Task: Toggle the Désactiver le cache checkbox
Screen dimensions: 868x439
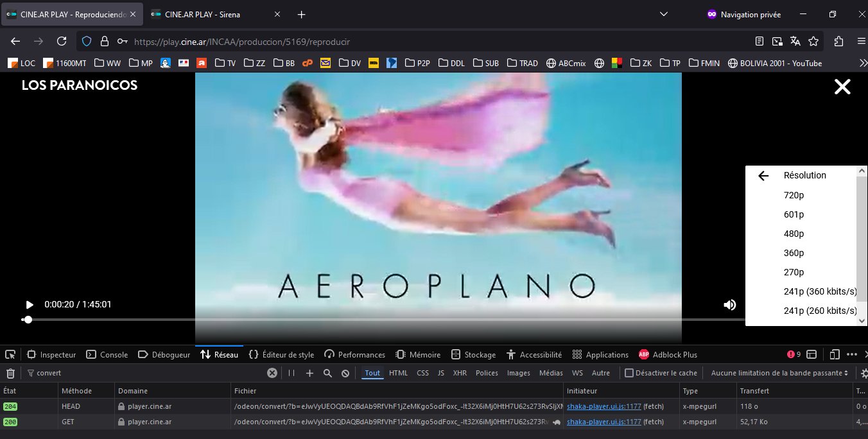Action: click(629, 373)
